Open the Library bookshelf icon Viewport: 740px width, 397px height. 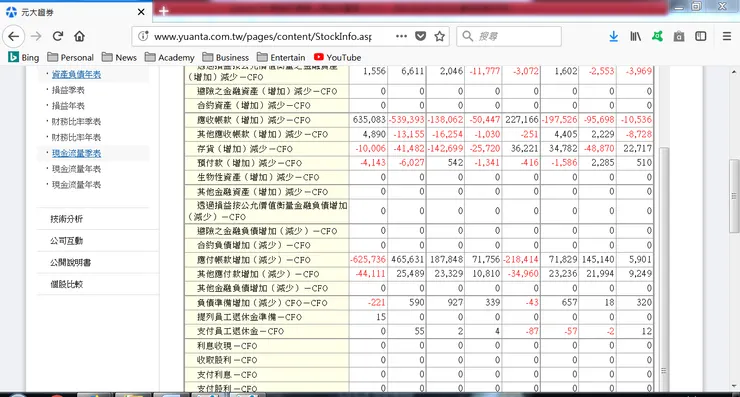pyautogui.click(x=636, y=36)
